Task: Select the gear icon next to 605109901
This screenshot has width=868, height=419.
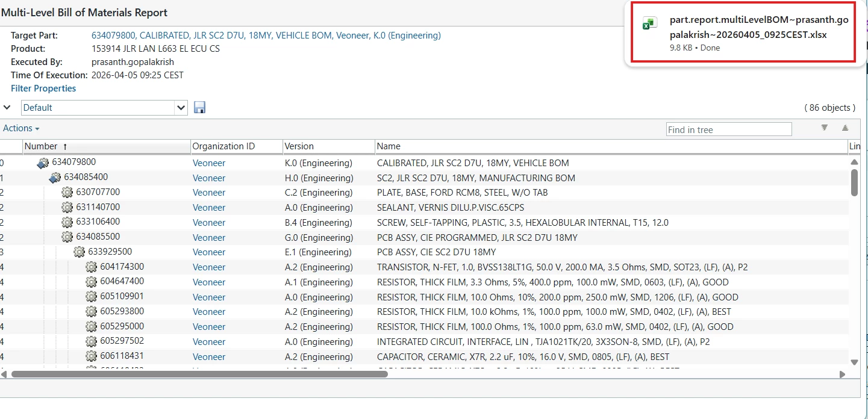Action: [x=91, y=297]
